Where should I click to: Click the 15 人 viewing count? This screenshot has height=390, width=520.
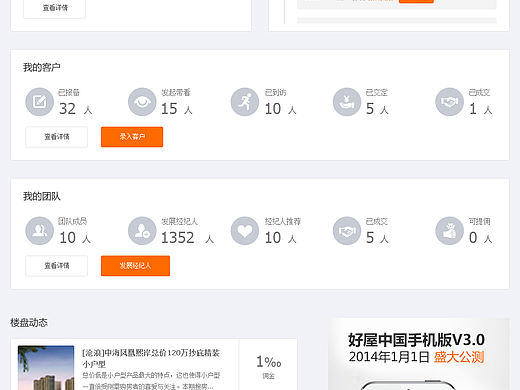[x=177, y=109]
